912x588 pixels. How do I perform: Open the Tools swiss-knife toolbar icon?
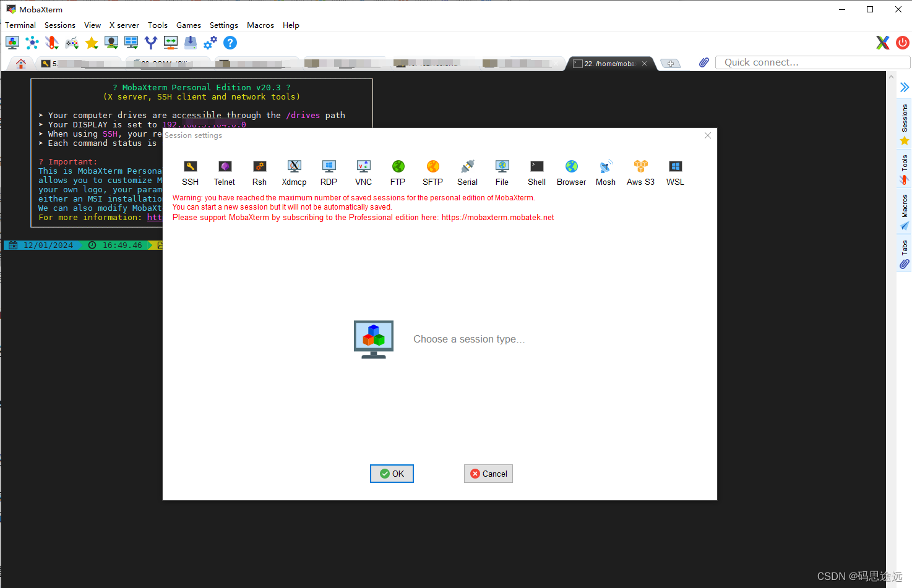point(52,43)
